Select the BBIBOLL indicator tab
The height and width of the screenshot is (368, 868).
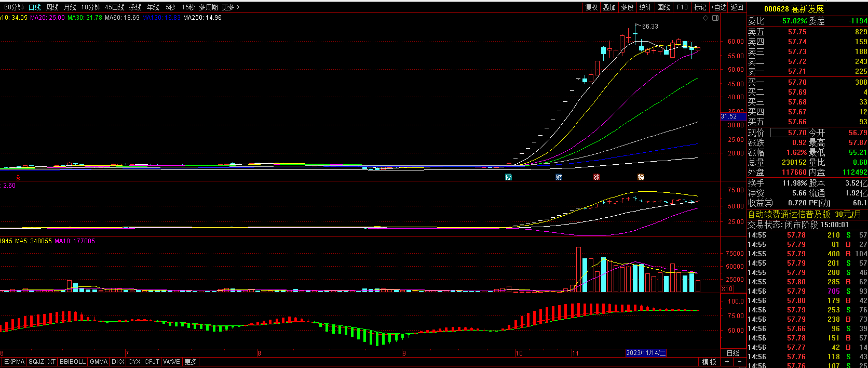coord(72,362)
